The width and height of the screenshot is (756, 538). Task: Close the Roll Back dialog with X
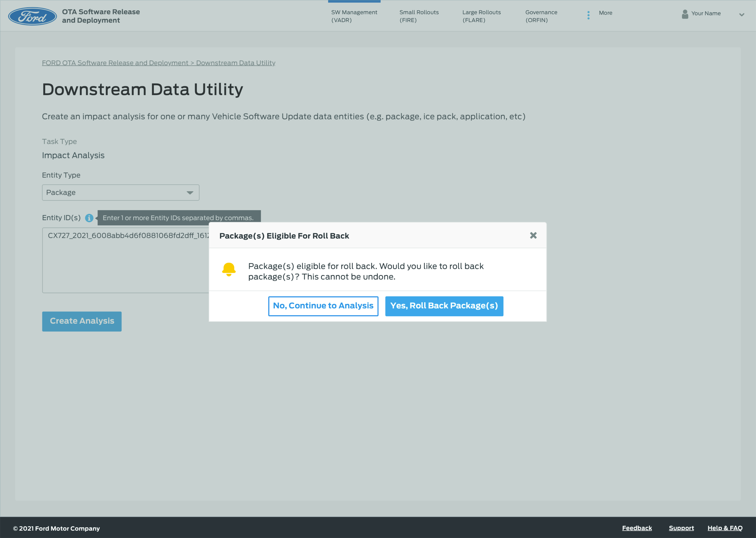pyautogui.click(x=533, y=235)
